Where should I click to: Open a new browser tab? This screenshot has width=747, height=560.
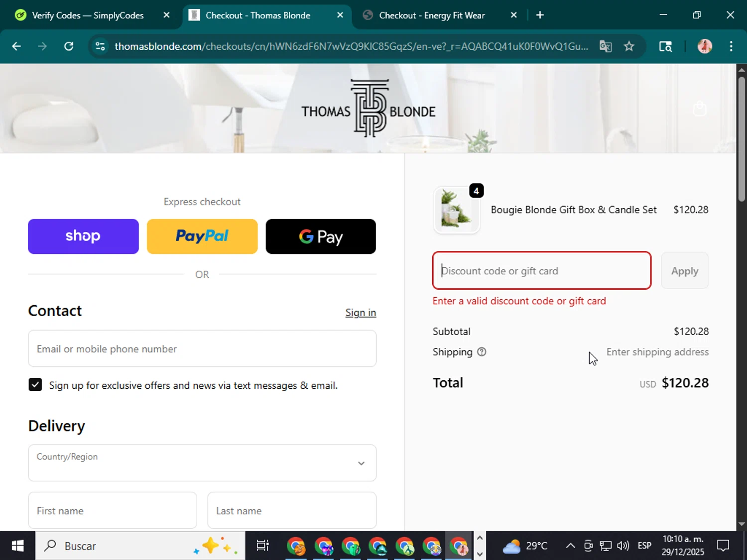pos(540,15)
